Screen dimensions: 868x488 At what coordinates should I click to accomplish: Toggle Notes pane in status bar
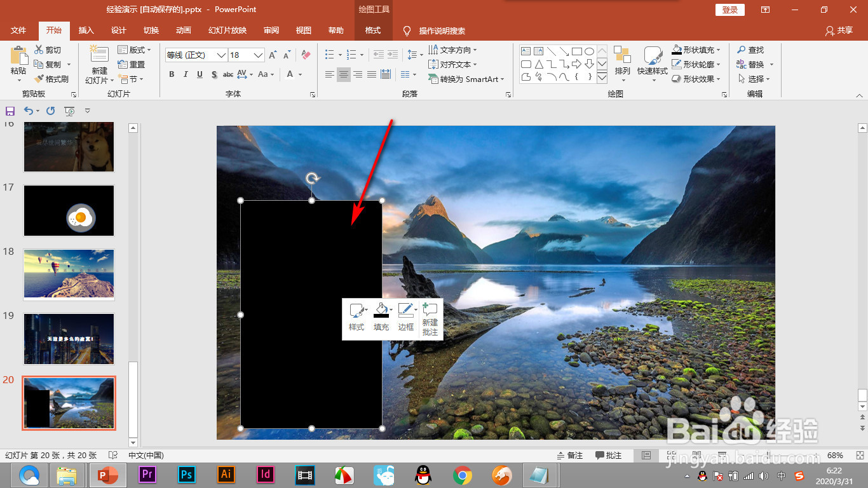point(570,456)
